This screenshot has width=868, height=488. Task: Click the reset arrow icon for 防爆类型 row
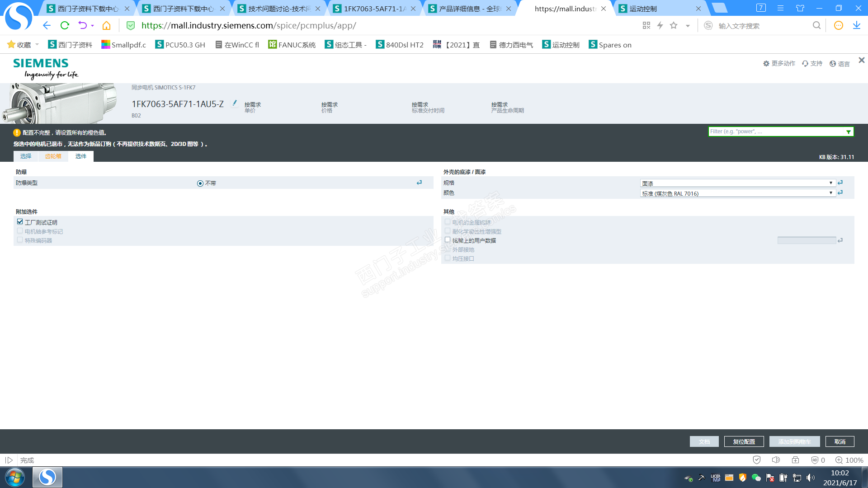click(419, 183)
